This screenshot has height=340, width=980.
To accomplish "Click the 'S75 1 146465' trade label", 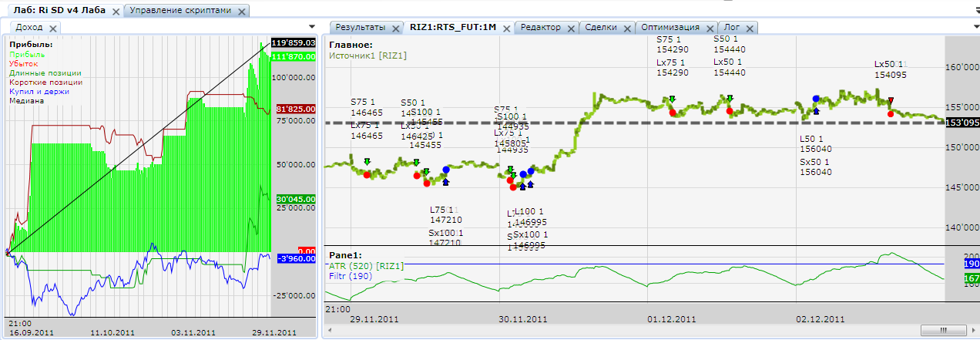I will point(367,106).
